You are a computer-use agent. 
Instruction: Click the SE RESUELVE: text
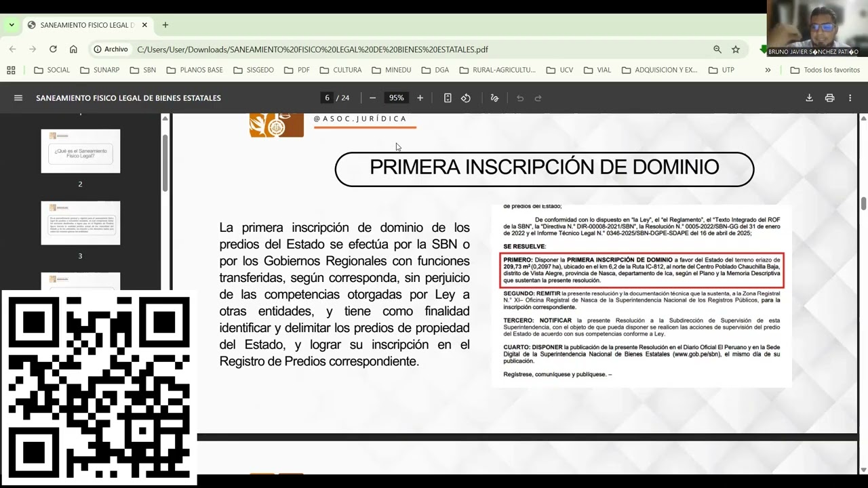coord(524,246)
